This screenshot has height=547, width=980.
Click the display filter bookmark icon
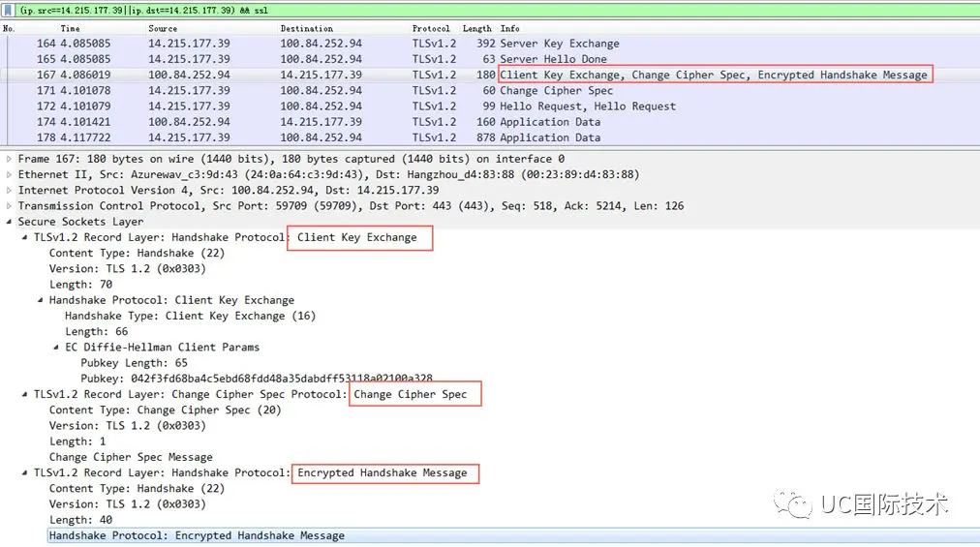[8, 10]
